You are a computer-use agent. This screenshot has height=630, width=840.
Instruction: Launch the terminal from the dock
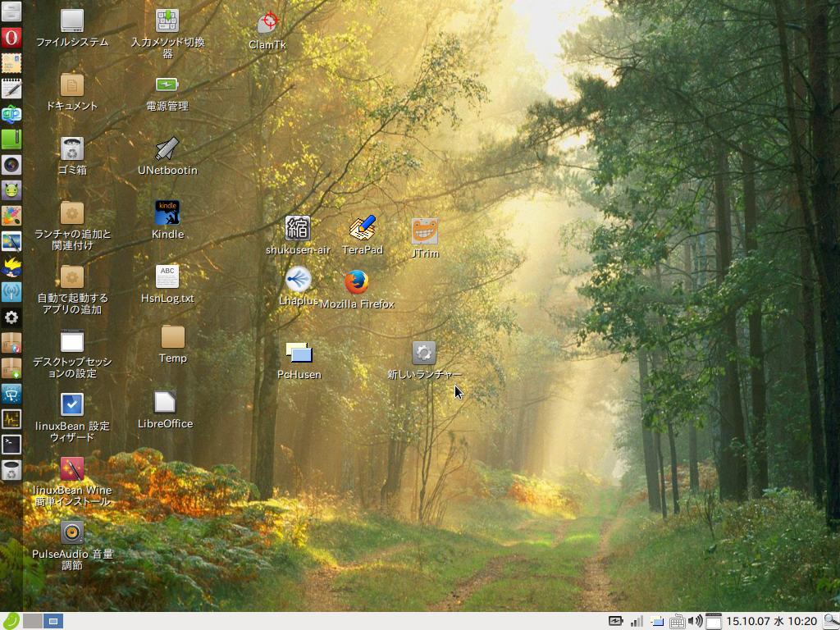(x=11, y=444)
